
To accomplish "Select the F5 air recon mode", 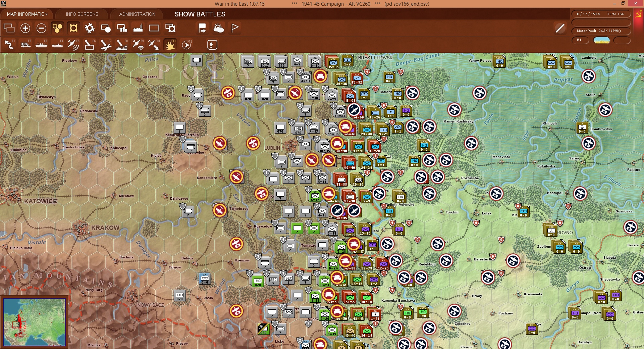I will click(73, 45).
